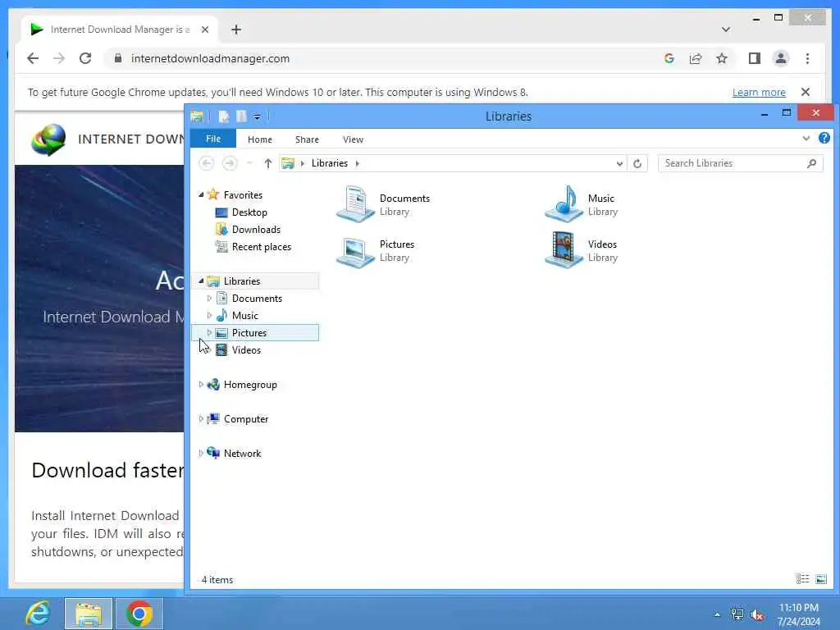Viewport: 840px width, 630px height.
Task: Launch Internet Explorer from taskbar
Action: coord(38,614)
